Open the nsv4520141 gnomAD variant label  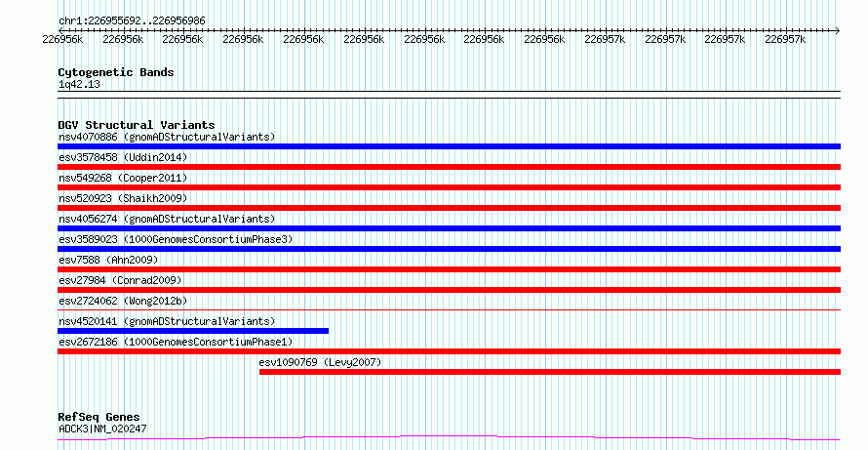[167, 321]
